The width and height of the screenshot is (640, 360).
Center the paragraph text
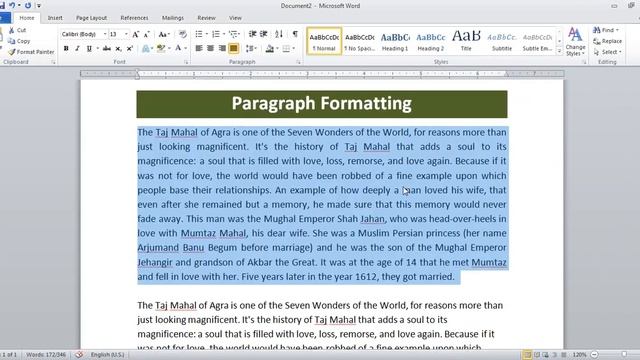click(210, 49)
